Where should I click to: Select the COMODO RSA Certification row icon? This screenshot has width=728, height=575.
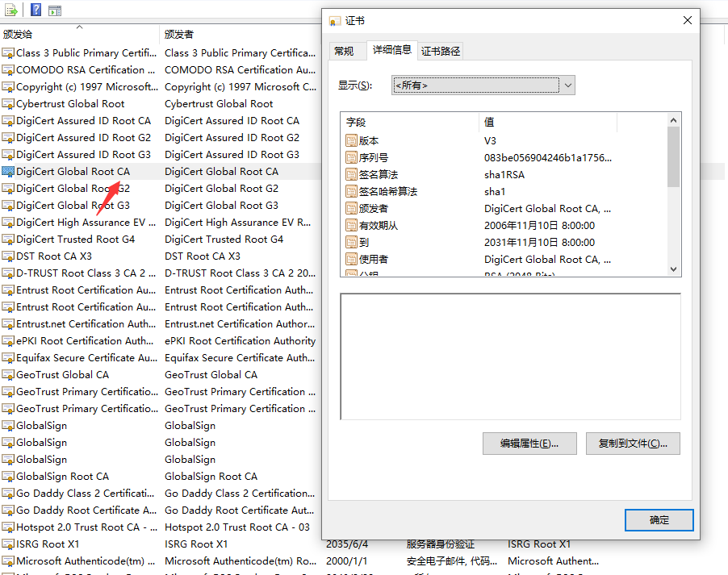8,70
